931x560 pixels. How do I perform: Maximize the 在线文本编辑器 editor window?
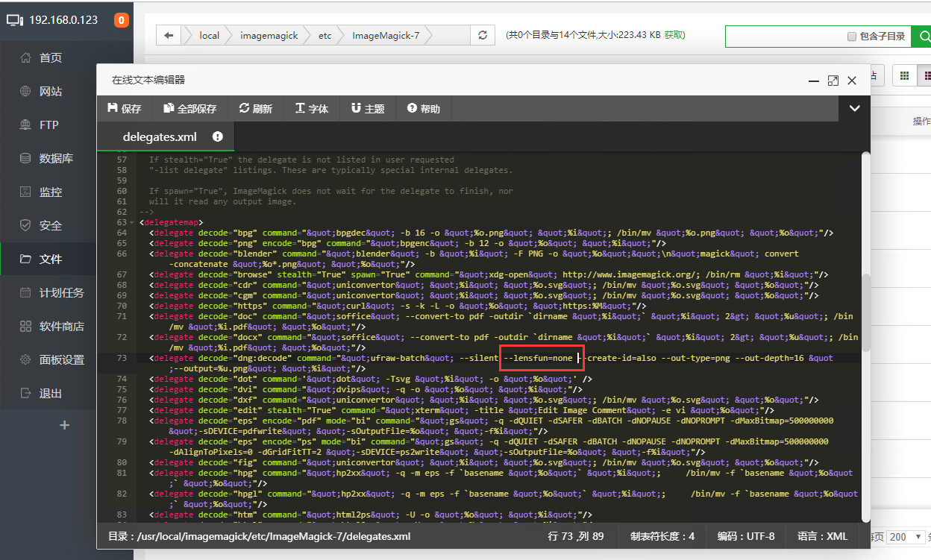(833, 80)
